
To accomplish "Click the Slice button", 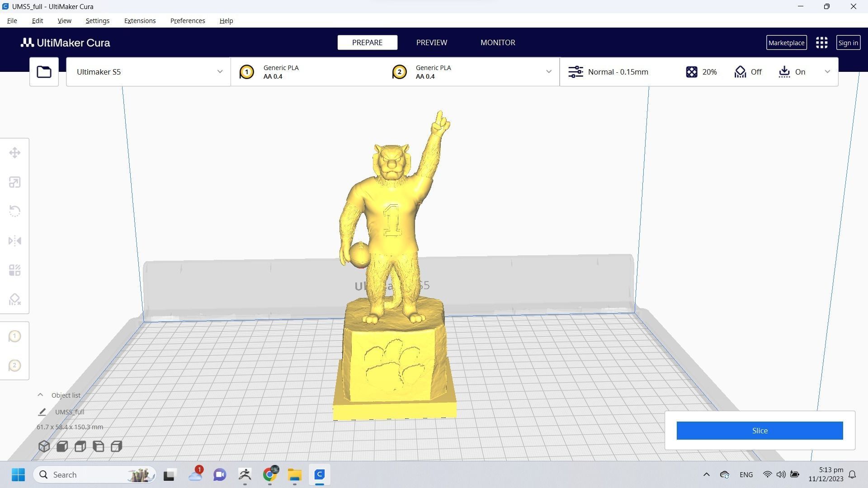I will coord(759,431).
